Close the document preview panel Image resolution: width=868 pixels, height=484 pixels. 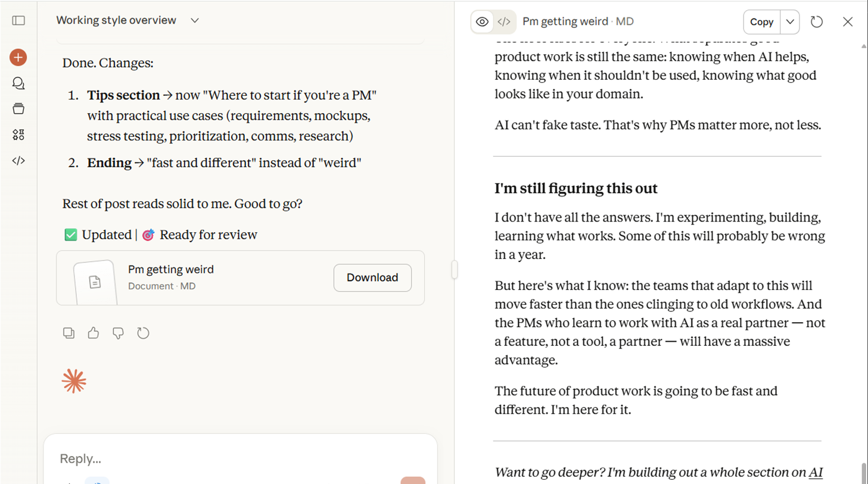[848, 22]
